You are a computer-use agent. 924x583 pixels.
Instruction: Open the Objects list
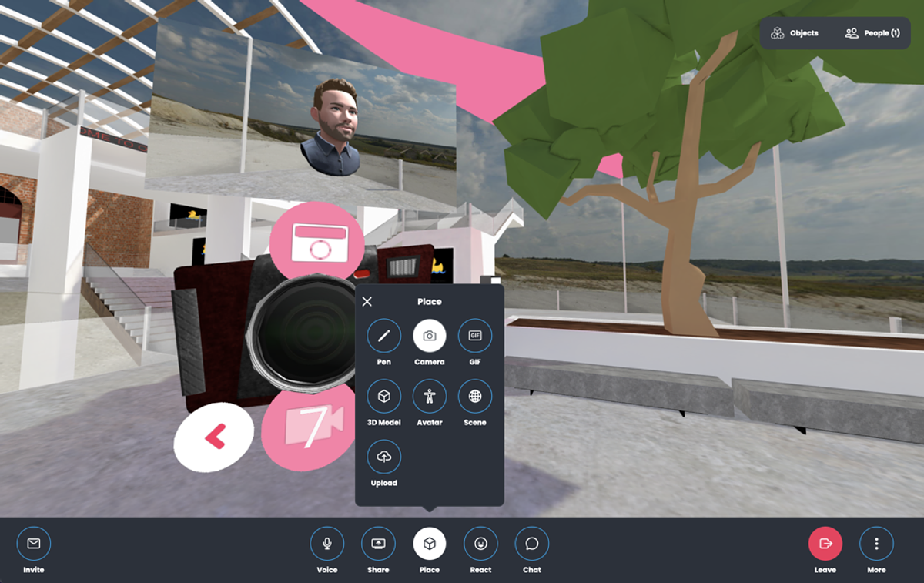[795, 33]
